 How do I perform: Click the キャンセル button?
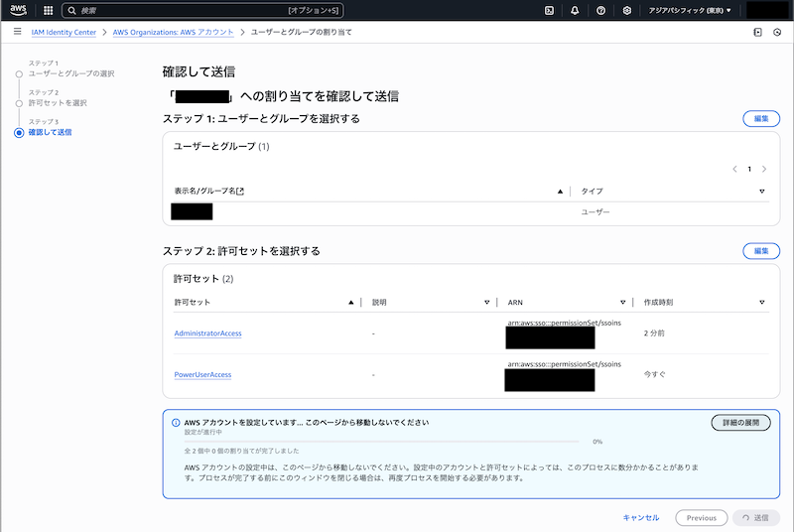pyautogui.click(x=641, y=517)
